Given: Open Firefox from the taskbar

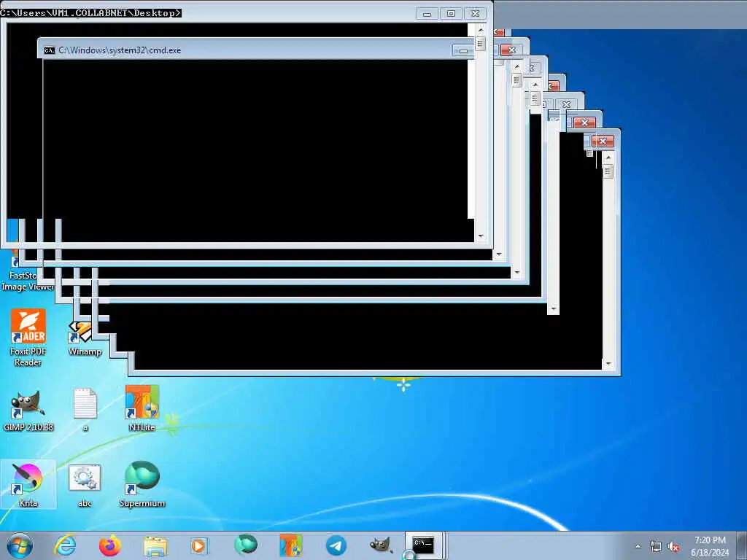Looking at the screenshot, I should coord(110,545).
